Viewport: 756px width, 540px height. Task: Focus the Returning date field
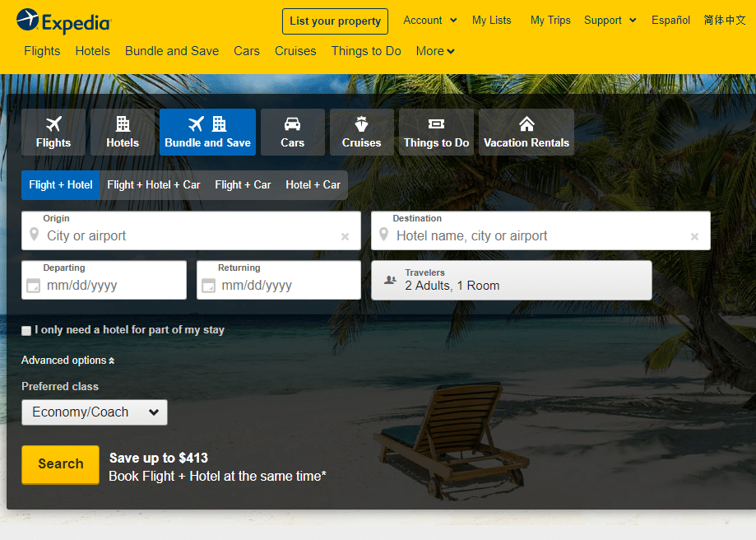click(x=279, y=281)
